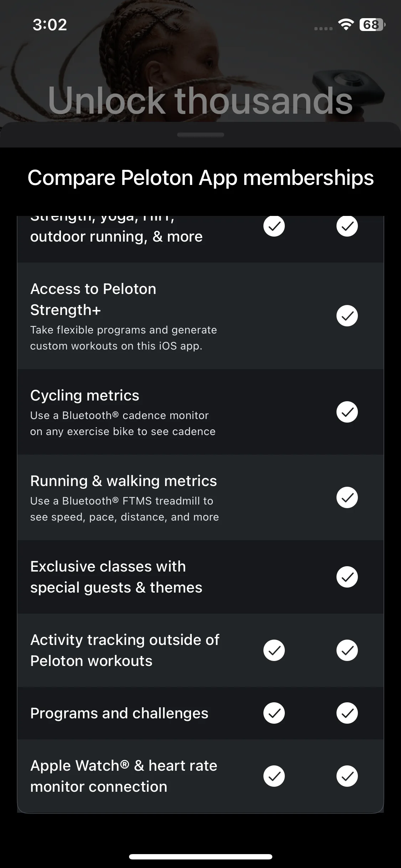Tap the Cycling metrics checkmark icon

click(347, 412)
